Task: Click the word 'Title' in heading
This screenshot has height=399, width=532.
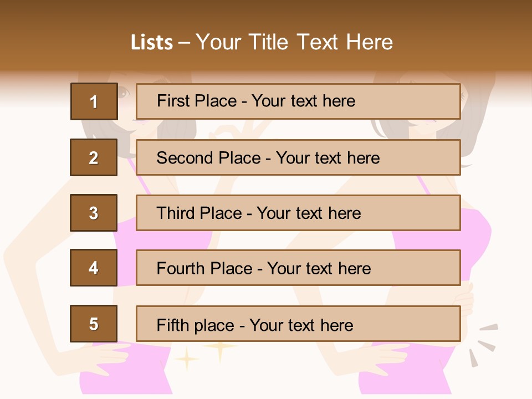Action: (x=268, y=42)
